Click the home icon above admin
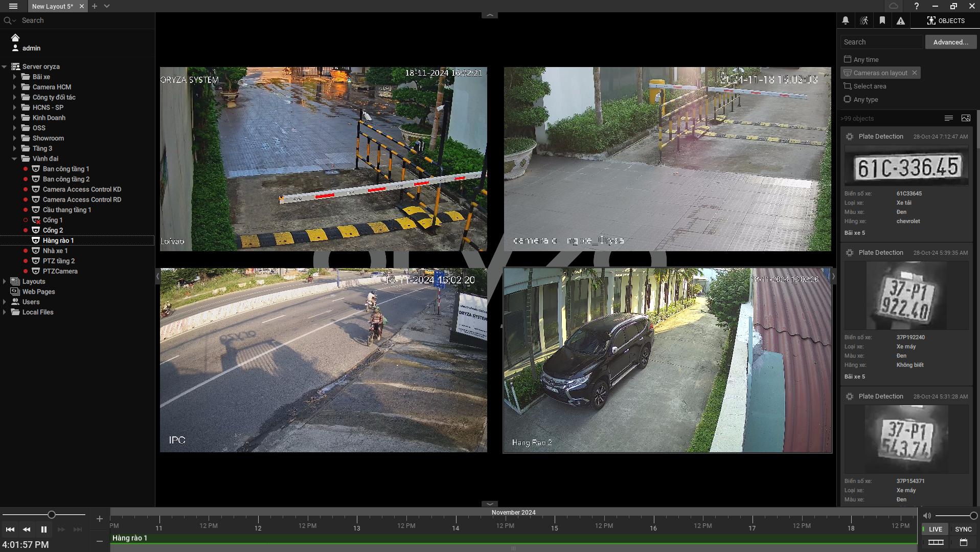Image resolution: width=980 pixels, height=552 pixels. click(15, 37)
